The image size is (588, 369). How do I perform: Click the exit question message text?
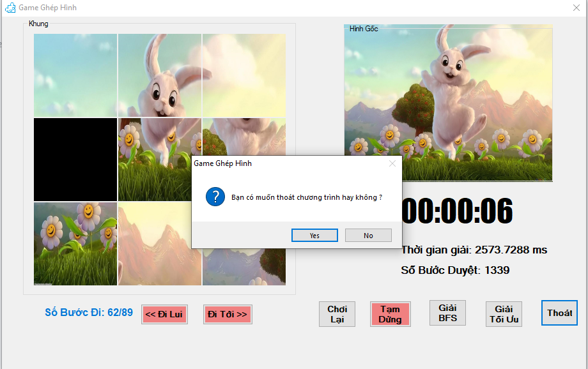click(x=307, y=197)
